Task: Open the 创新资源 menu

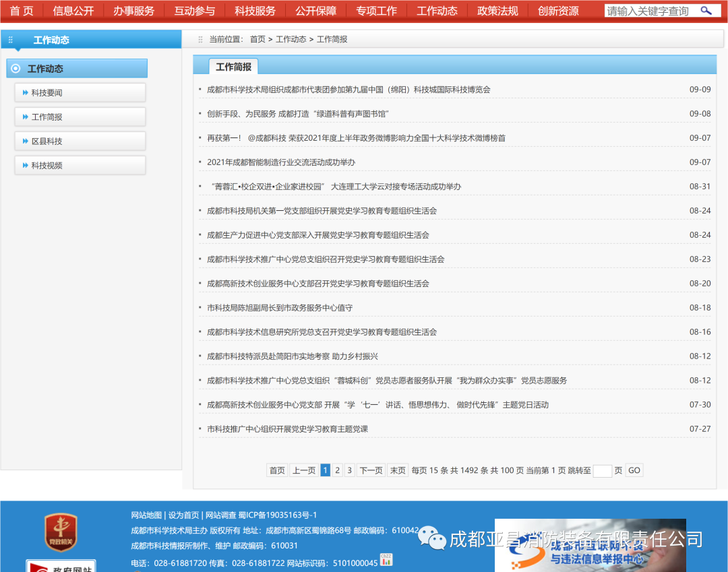Action: click(x=558, y=11)
